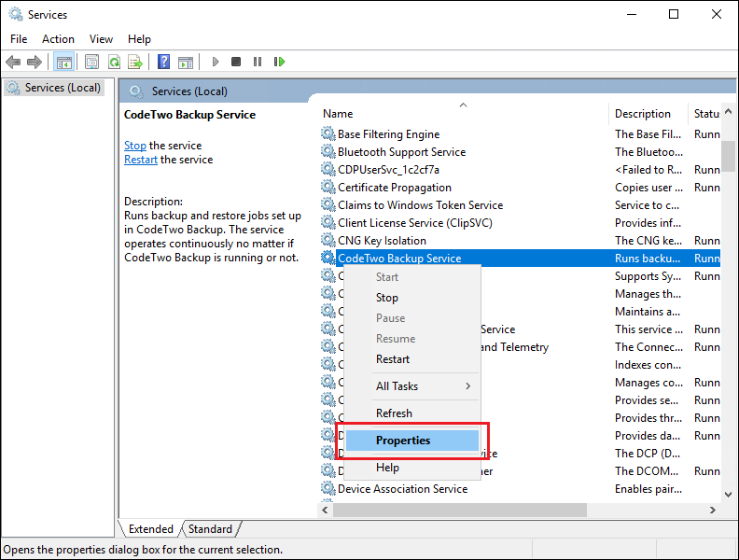The width and height of the screenshot is (739, 560).
Task: Choose Properties in the context menu
Action: tap(412, 441)
